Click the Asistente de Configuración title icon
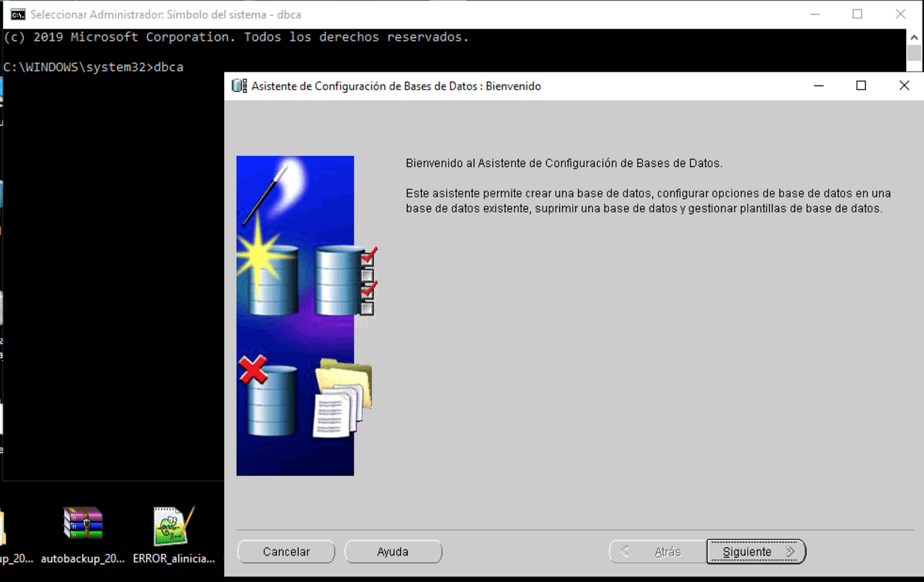Screen dimensions: 924x582 pyautogui.click(x=239, y=86)
